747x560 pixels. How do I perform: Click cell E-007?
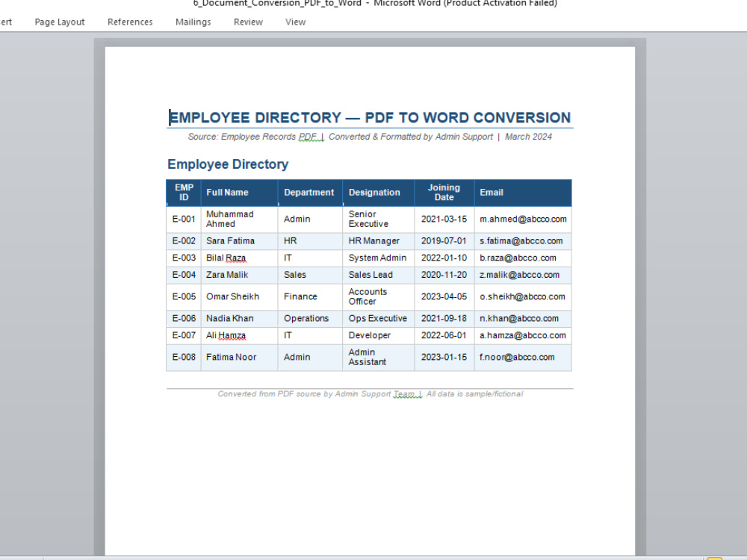184,335
